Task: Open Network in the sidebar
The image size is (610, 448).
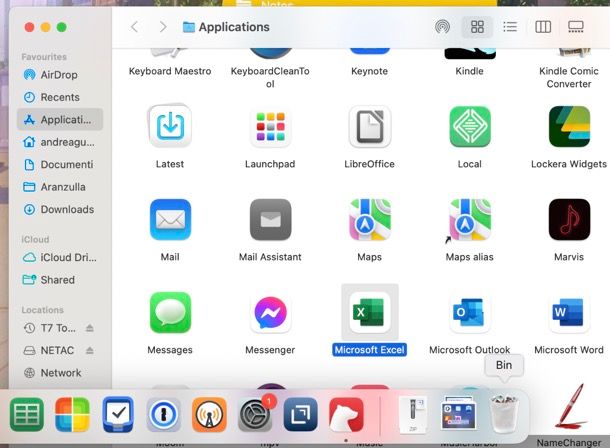Action: (x=60, y=373)
